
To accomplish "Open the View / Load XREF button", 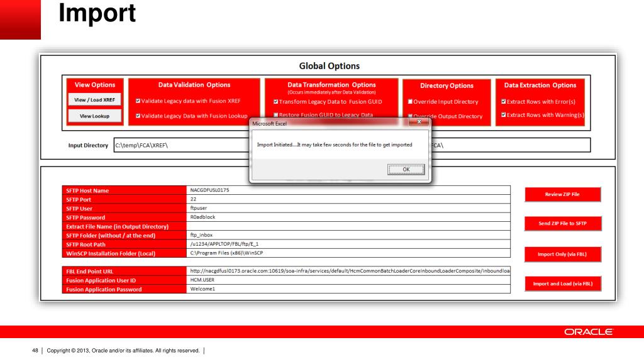I will [94, 100].
